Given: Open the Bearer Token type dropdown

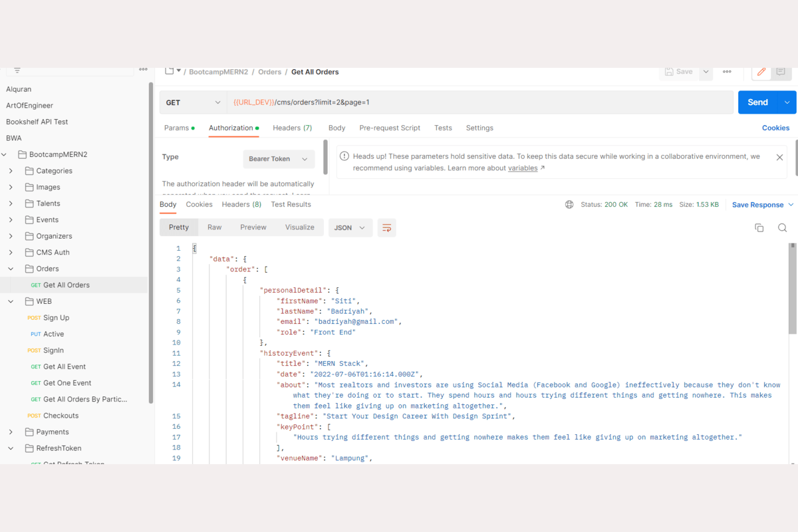Looking at the screenshot, I should tap(278, 159).
